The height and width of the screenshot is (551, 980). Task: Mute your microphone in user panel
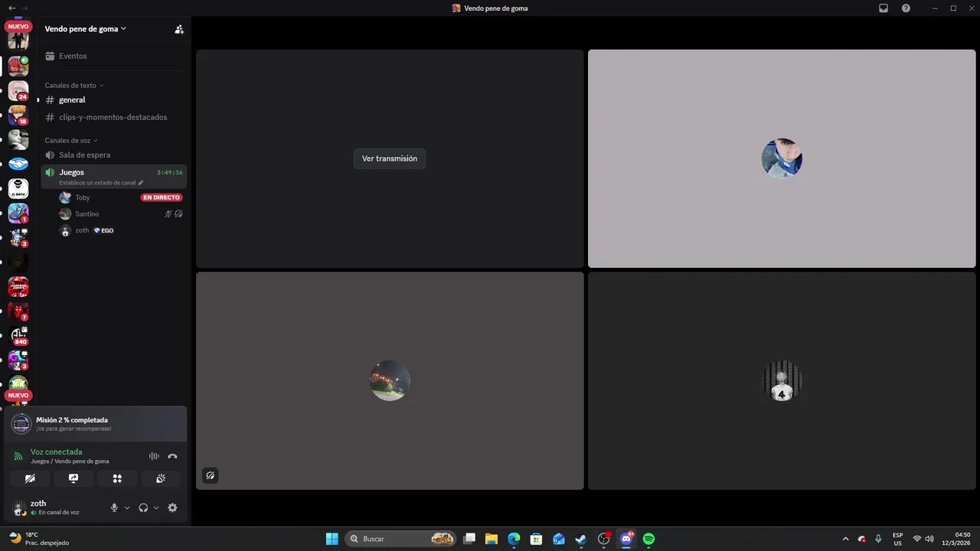pos(114,507)
